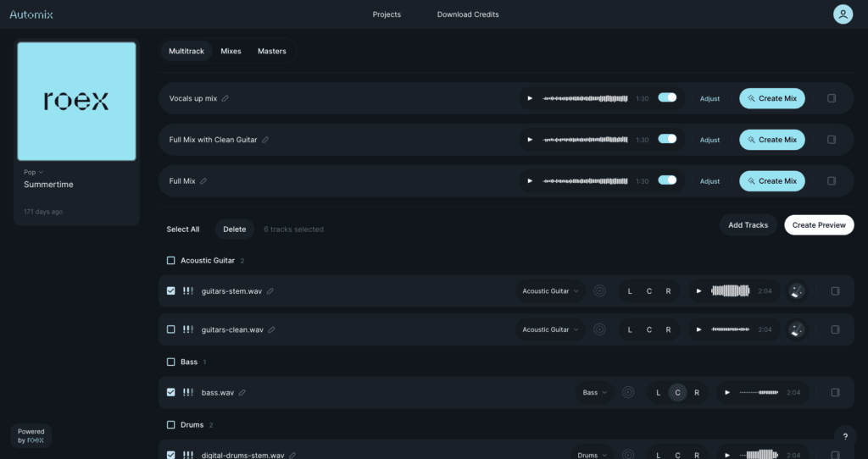Select all tracks in Acoustic Guitar group checkbox
This screenshot has height=459, width=868.
point(171,261)
